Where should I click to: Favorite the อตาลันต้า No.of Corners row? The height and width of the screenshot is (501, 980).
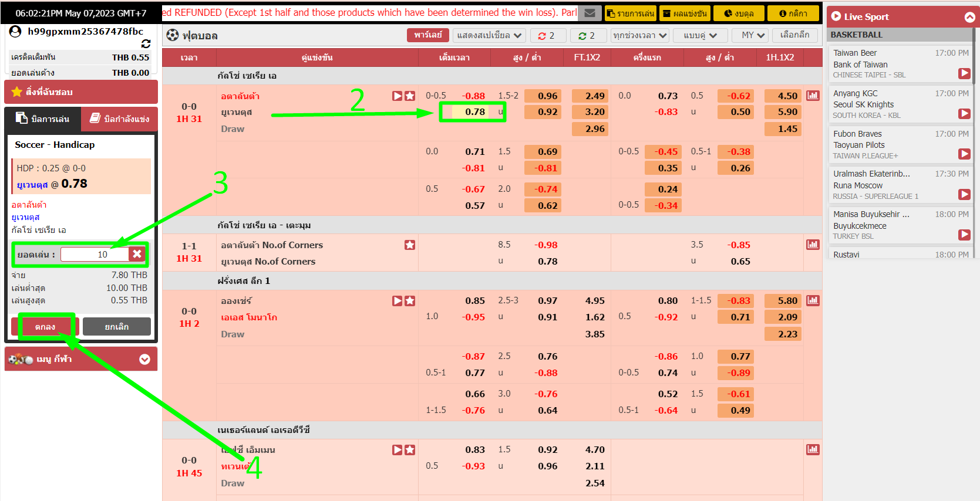[x=410, y=245]
